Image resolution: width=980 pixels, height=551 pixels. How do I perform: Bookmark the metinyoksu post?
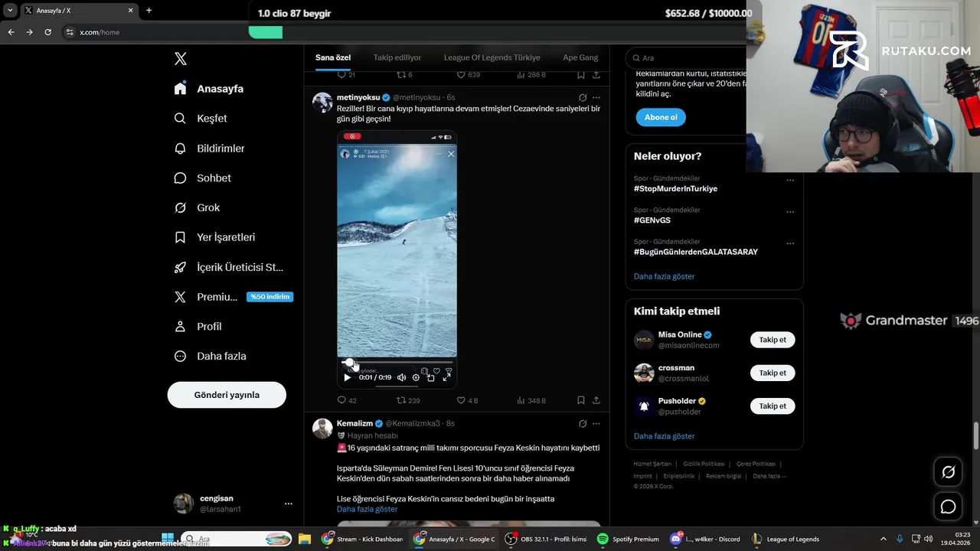581,400
